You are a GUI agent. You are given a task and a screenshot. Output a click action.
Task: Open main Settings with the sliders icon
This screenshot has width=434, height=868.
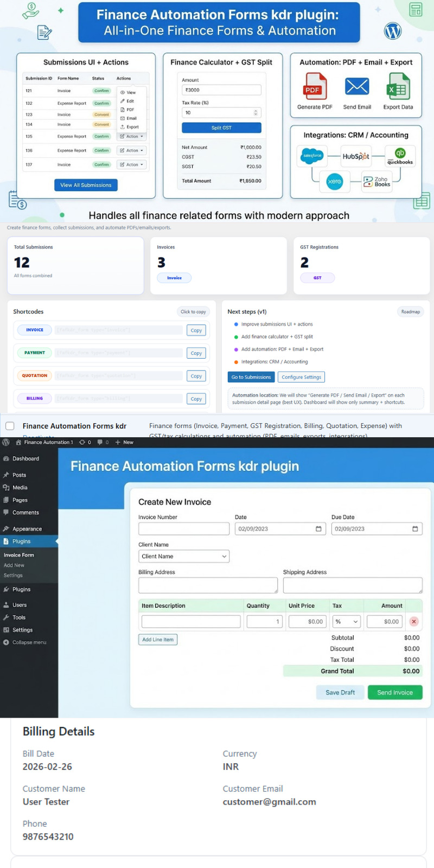point(6,630)
